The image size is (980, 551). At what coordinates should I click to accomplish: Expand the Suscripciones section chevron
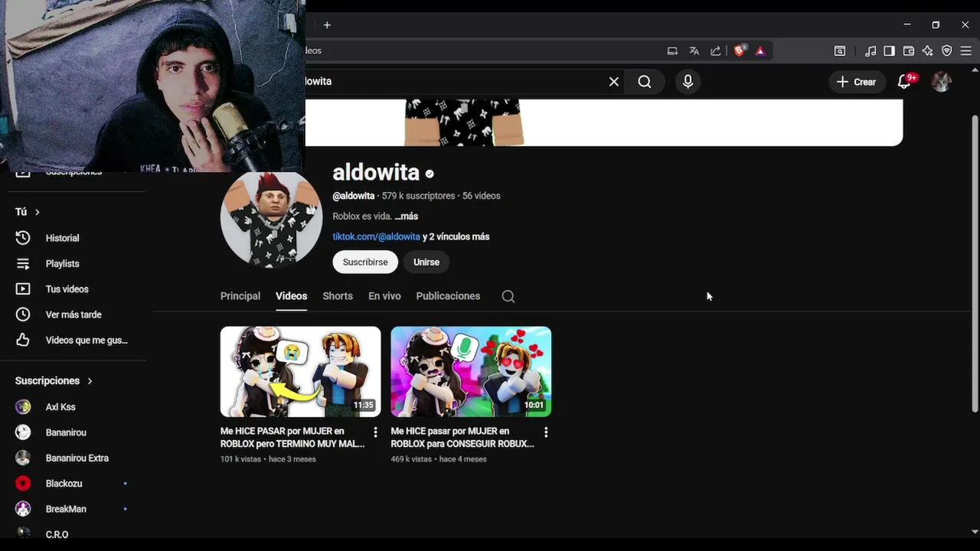coord(90,381)
